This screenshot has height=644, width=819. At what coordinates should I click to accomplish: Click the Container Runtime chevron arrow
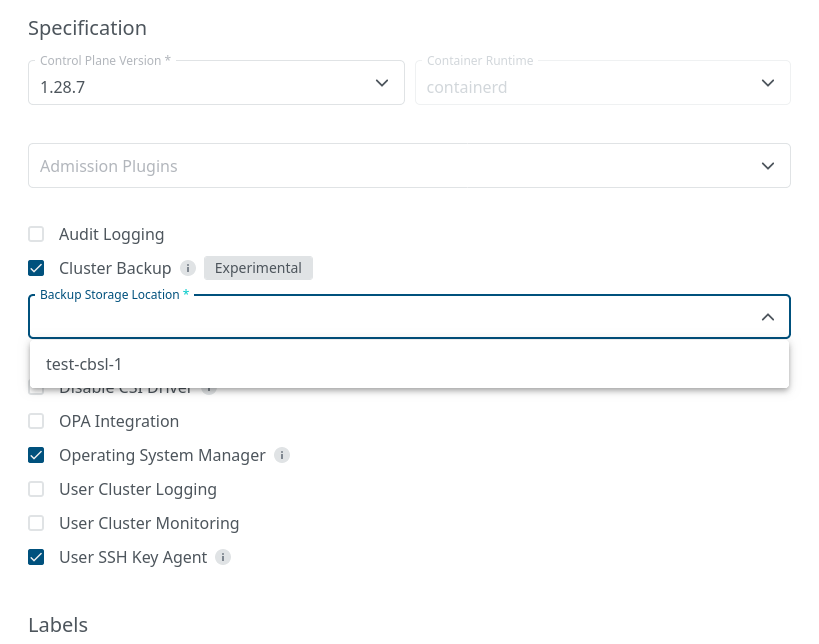coord(768,83)
